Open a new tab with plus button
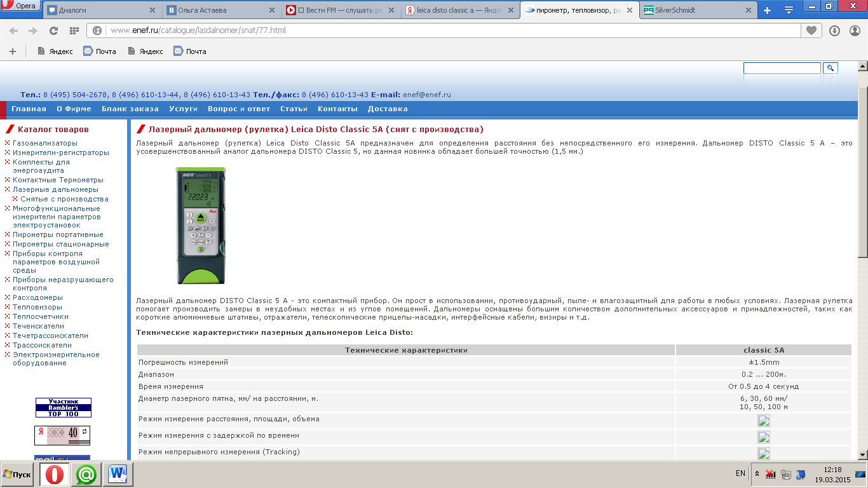Image resolution: width=868 pixels, height=488 pixels. tap(767, 10)
